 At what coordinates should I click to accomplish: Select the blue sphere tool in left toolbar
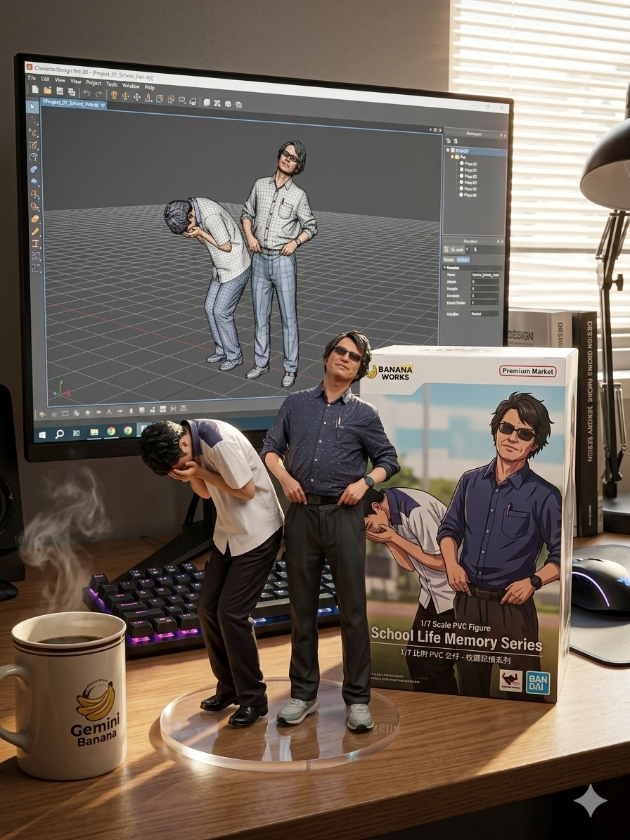(x=34, y=169)
